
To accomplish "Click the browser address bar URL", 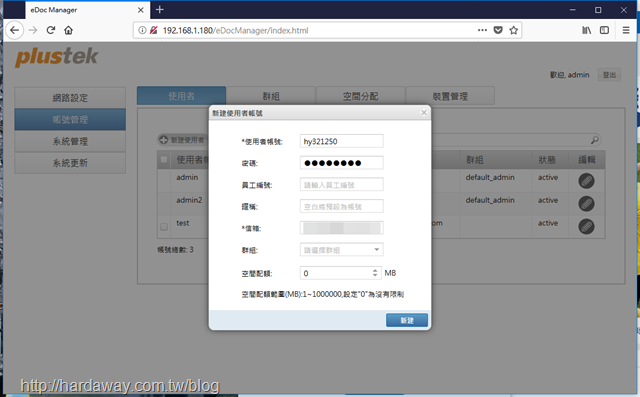I will tap(236, 30).
